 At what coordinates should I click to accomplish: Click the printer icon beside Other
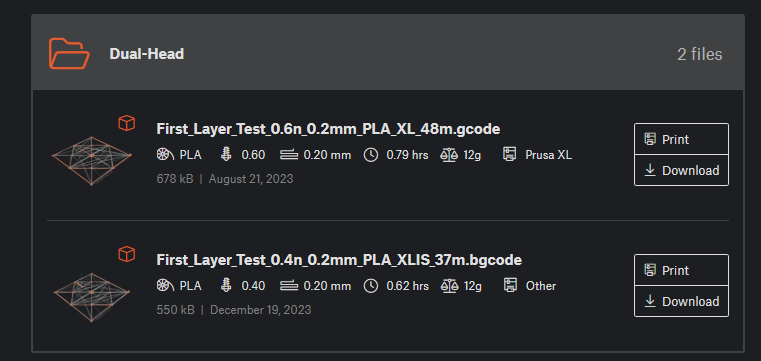coord(509,286)
